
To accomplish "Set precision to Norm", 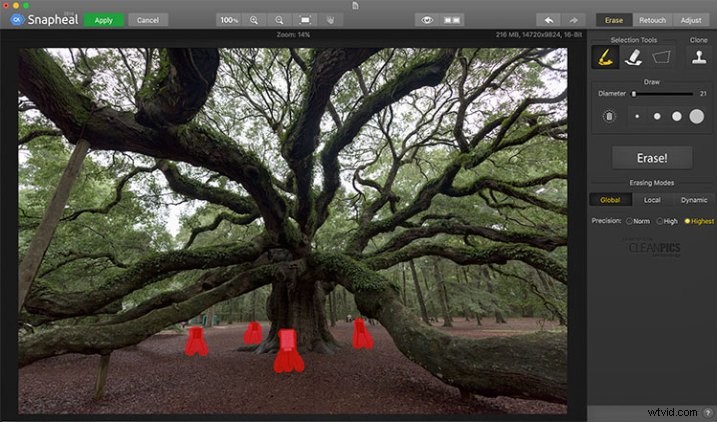I will [638, 221].
